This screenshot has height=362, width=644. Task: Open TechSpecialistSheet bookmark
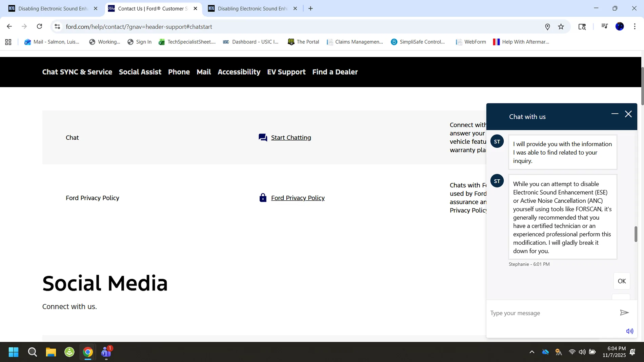187,42
